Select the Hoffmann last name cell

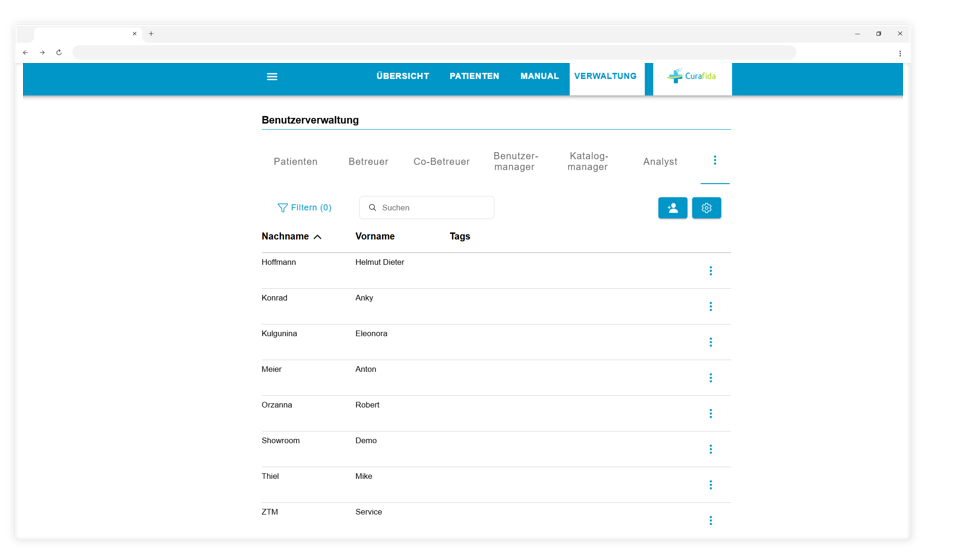pos(278,262)
